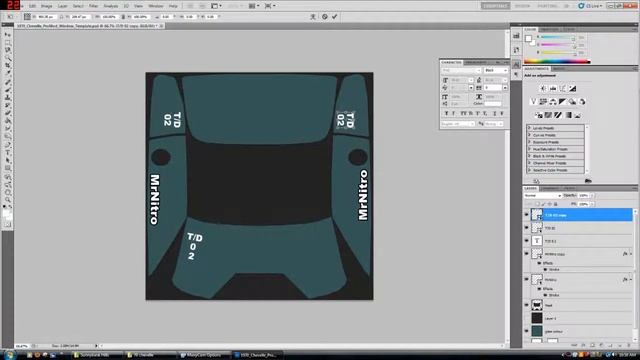Click the Brightness/Contrast adjustment icon

(x=543, y=89)
